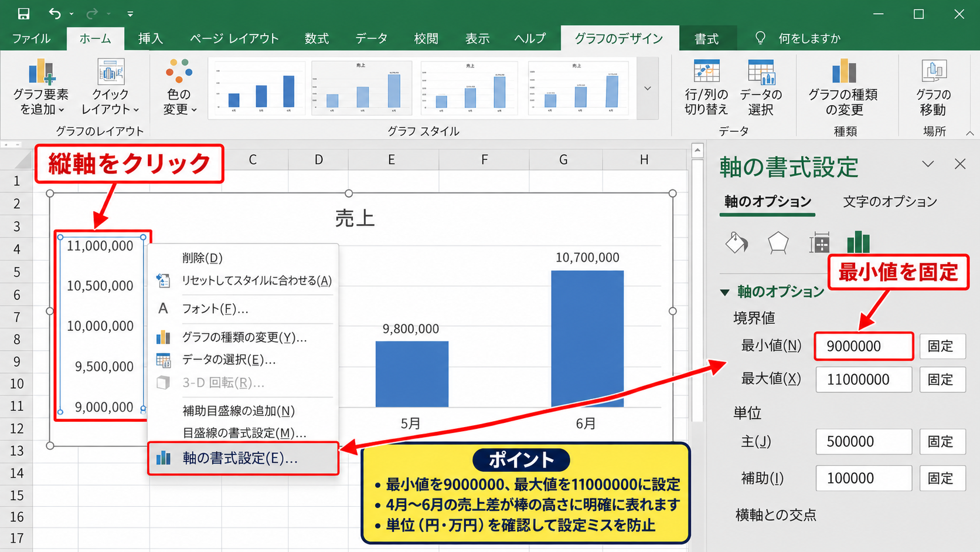Select the third chart style thumbnail
This screenshot has width=980, height=552.
(x=469, y=88)
